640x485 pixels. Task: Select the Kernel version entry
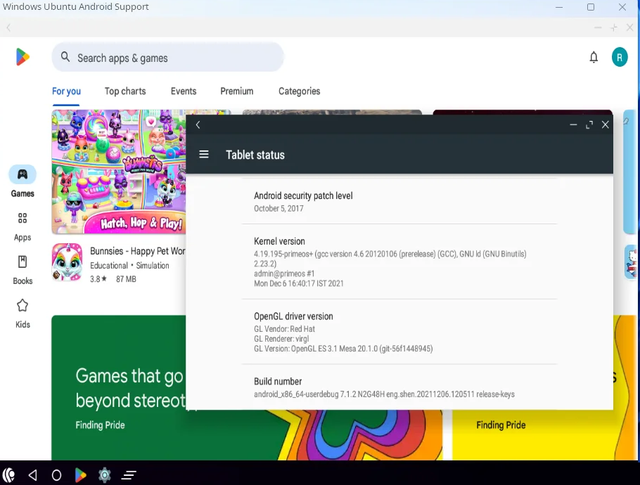[399, 262]
